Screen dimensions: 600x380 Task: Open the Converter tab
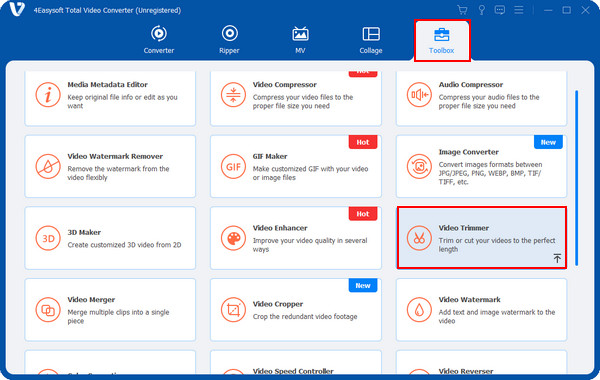tap(158, 39)
